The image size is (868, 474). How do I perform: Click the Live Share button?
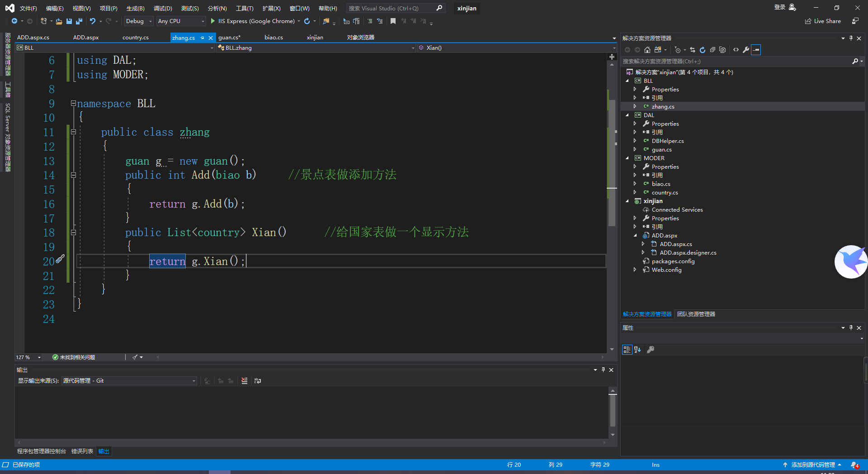823,21
